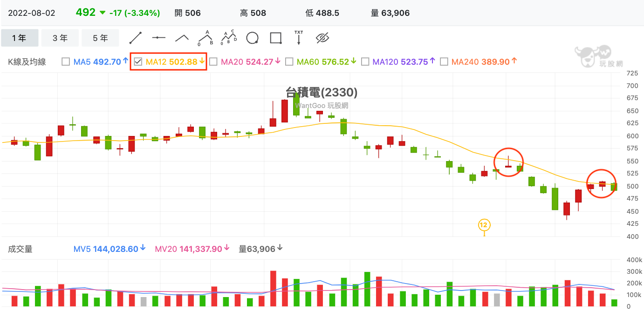The height and width of the screenshot is (311, 644).
Task: Enable the MA5 moving average checkbox
Action: click(66, 61)
